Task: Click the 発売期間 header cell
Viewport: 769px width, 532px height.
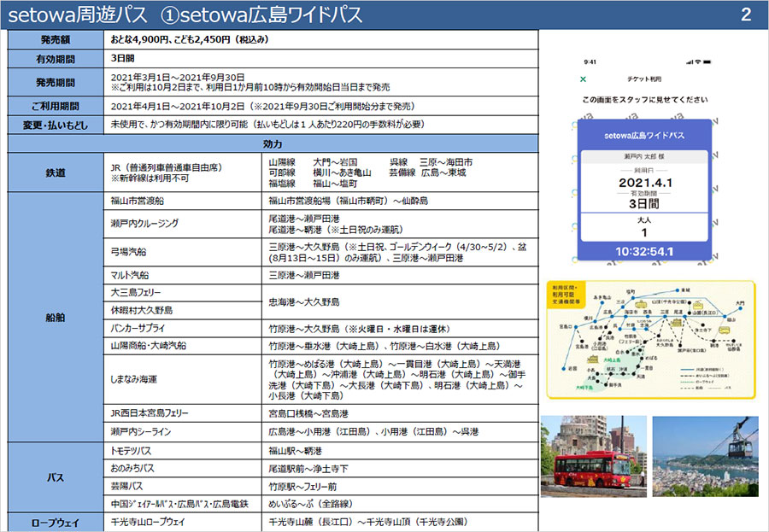Action: 56,82
